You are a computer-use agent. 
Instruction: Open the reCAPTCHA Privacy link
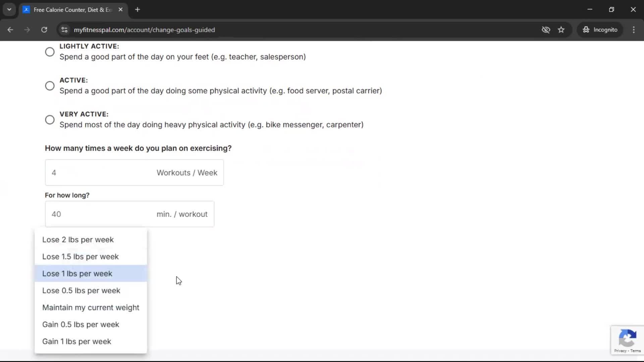(x=620, y=351)
